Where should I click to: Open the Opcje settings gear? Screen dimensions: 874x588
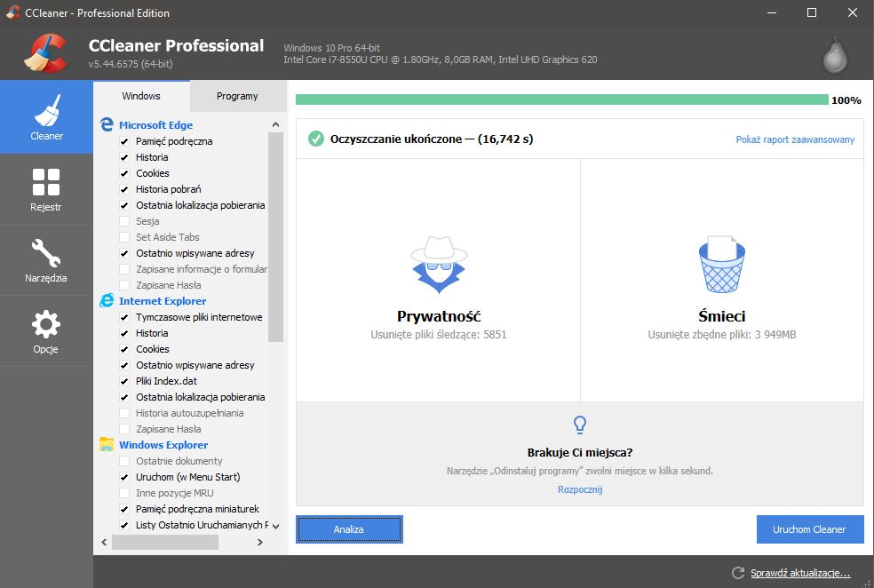tap(46, 331)
